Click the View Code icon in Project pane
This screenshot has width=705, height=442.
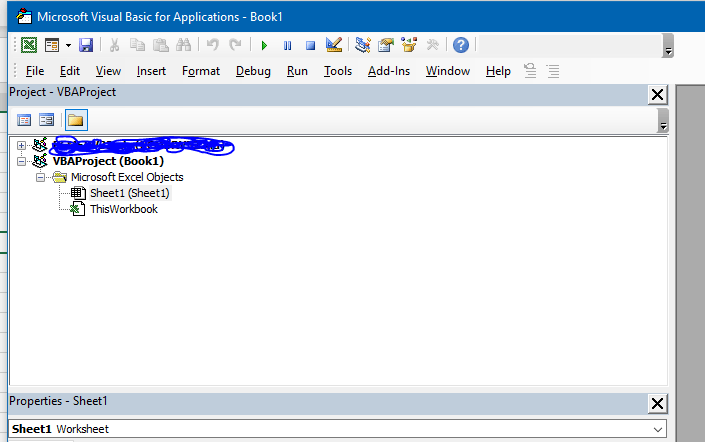click(x=24, y=120)
